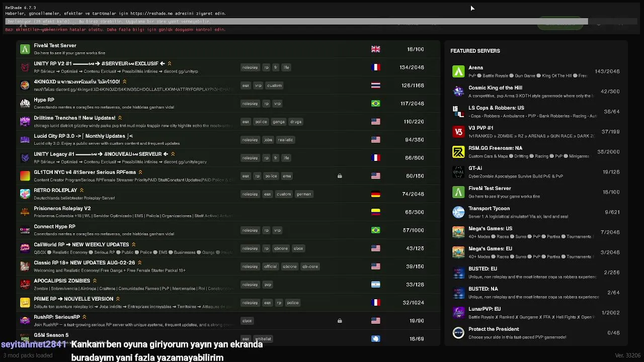644x362 pixels.
Task: Click the Mega's Games: US icon
Action: [x=458, y=232]
